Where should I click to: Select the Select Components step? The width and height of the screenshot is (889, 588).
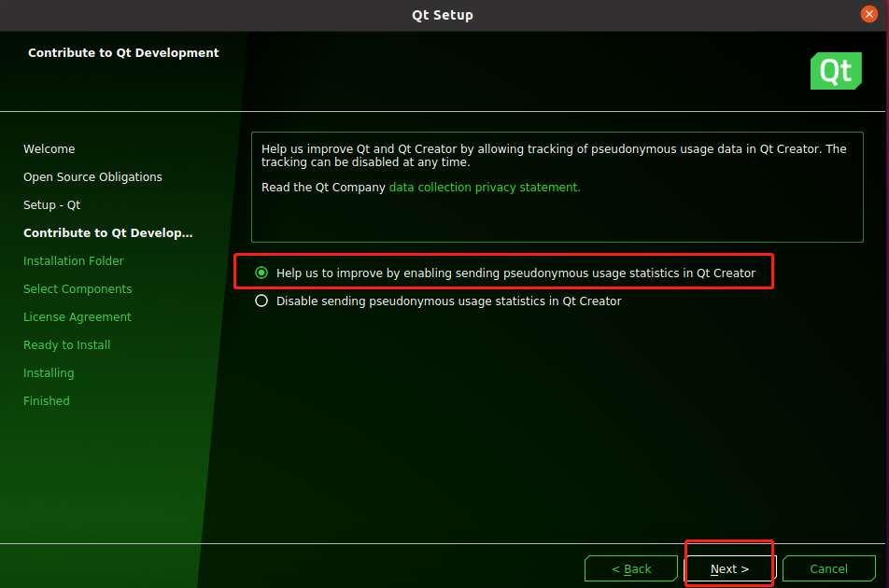click(78, 289)
